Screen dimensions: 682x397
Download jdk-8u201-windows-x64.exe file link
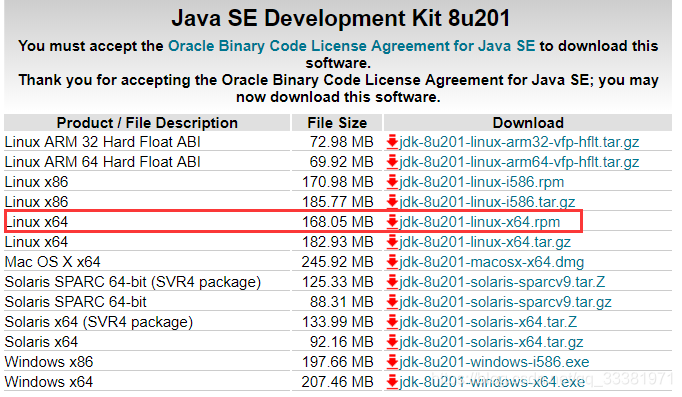492,382
